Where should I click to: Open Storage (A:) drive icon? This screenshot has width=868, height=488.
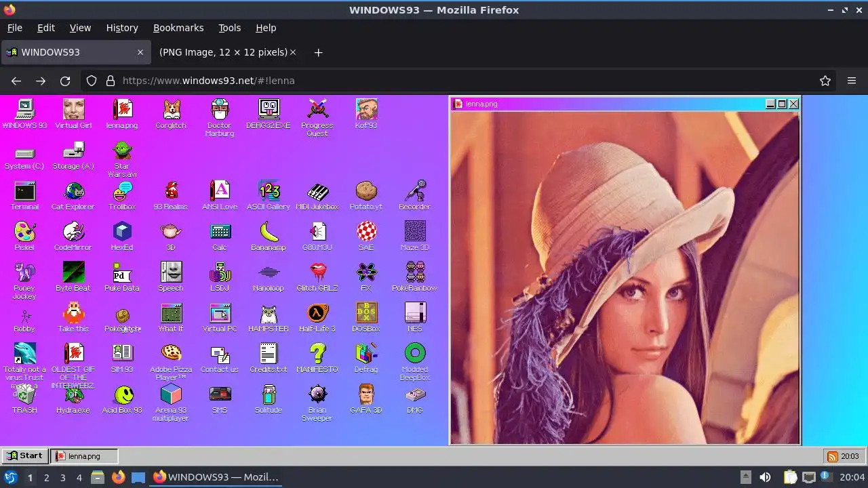pos(73,150)
